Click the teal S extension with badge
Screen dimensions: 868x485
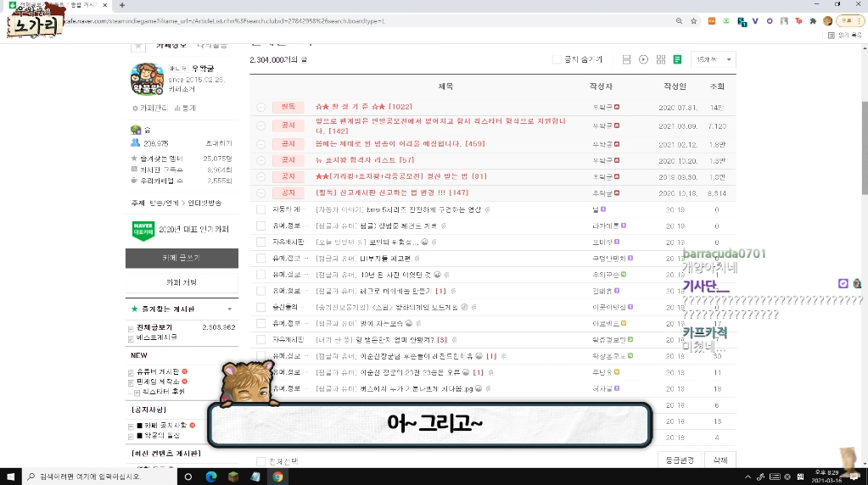[742, 21]
